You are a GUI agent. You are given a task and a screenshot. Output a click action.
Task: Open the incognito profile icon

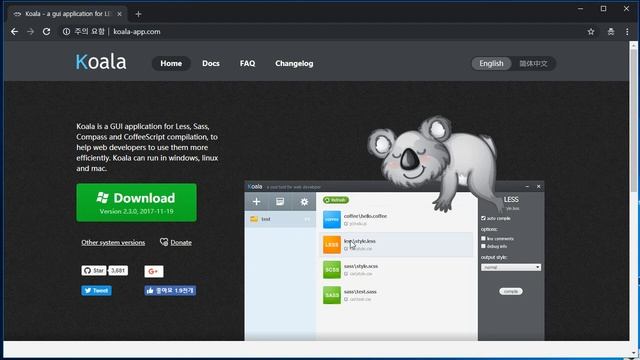pos(611,31)
